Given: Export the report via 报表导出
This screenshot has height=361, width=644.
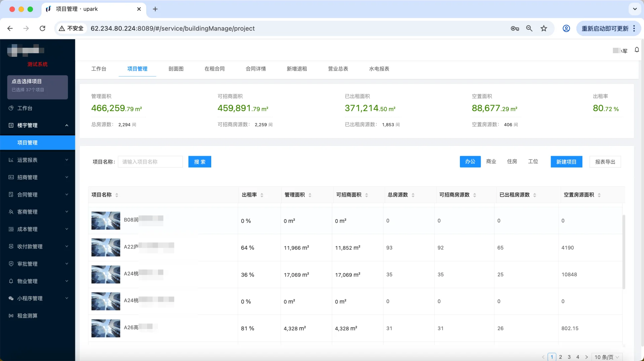Looking at the screenshot, I should (x=605, y=161).
